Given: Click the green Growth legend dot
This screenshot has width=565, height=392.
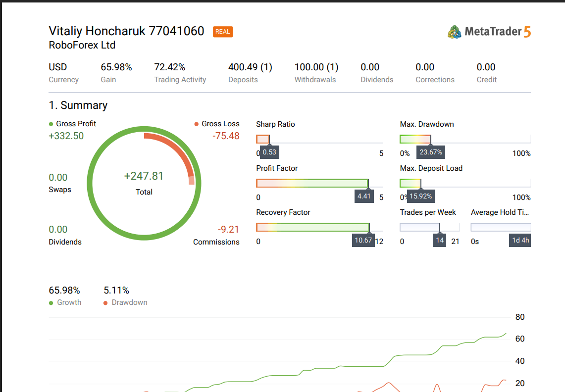Looking at the screenshot, I should tap(51, 303).
